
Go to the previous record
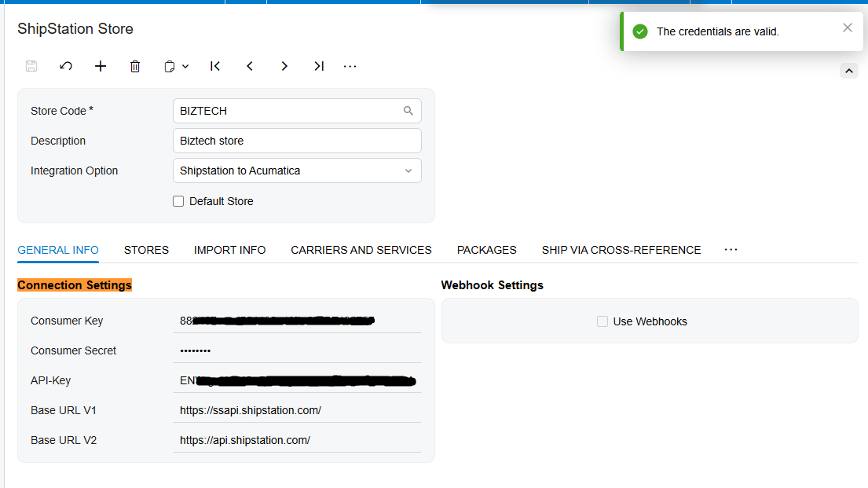[250, 67]
